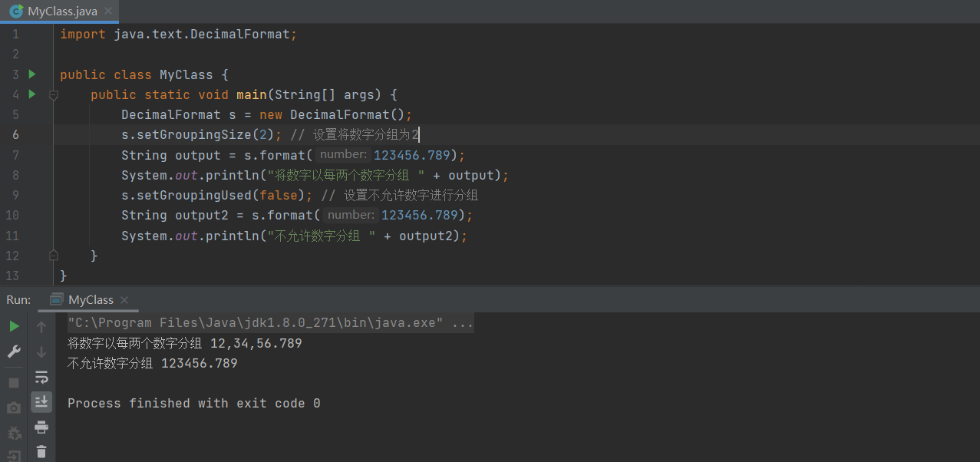Open run configuration wrench icon
980x462 pixels.
coord(14,351)
